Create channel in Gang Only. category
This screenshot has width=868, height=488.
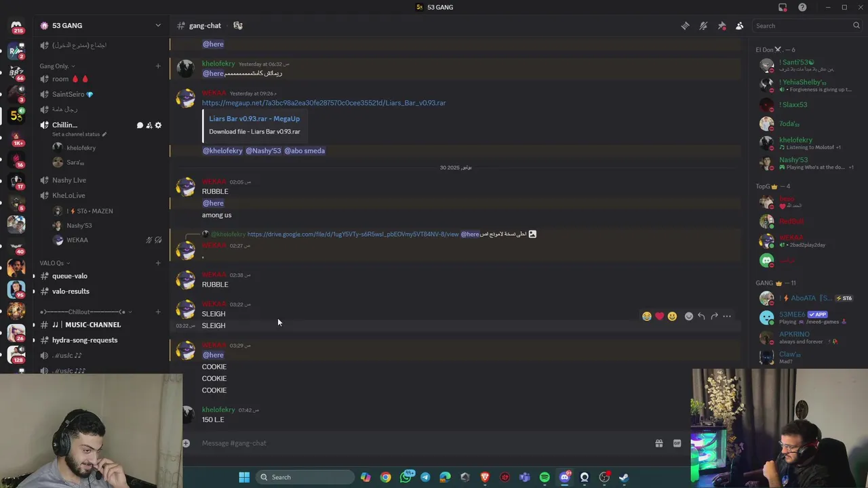click(x=158, y=66)
